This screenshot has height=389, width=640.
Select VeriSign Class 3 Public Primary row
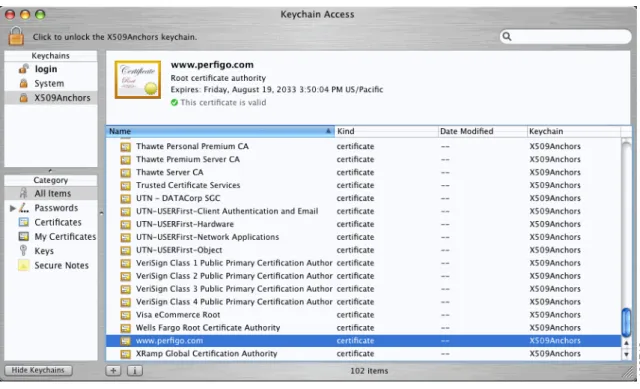tap(364, 289)
